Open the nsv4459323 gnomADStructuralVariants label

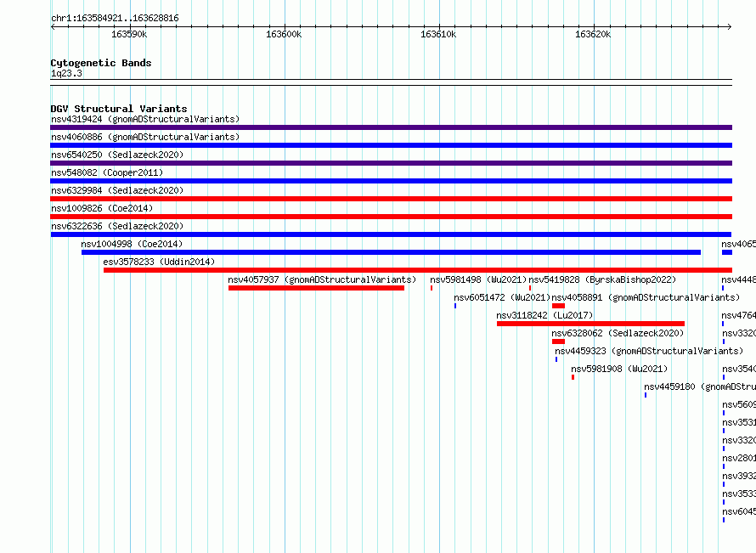649,351
